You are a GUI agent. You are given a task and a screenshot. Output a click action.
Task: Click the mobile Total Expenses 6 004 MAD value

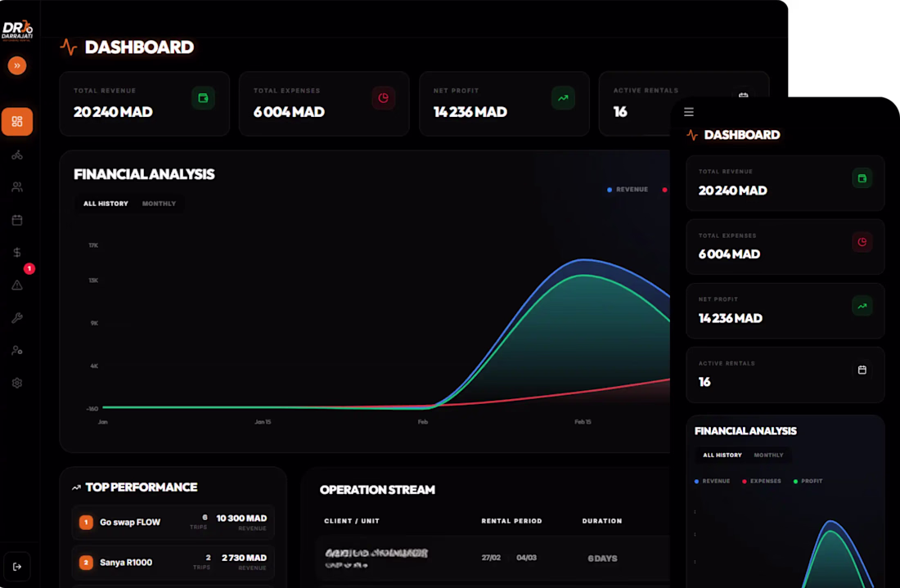pyautogui.click(x=730, y=254)
